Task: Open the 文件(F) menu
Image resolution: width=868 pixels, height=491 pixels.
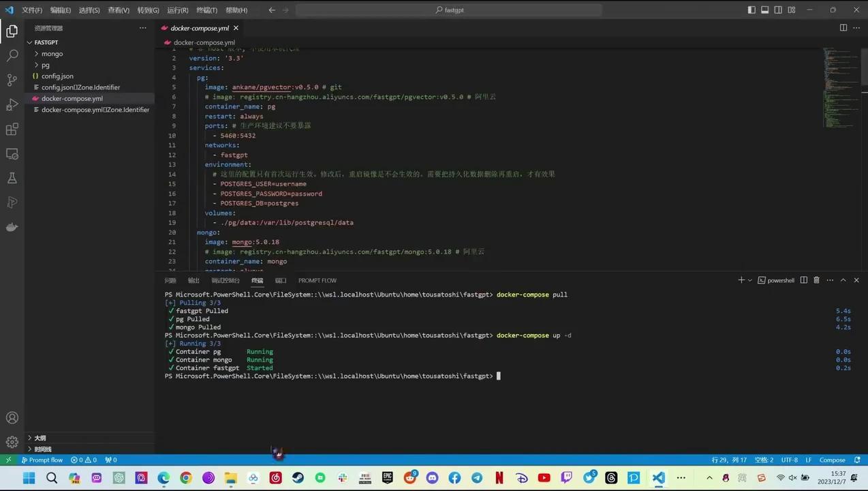Action: 32,10
